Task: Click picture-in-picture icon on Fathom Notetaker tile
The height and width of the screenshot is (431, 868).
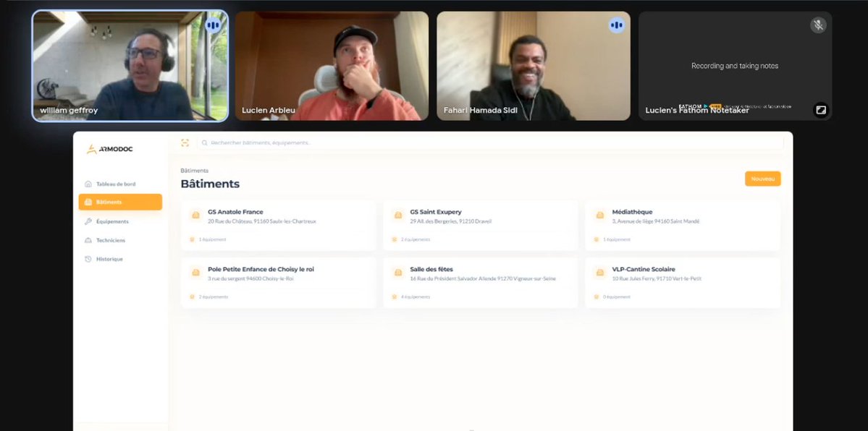Action: pyautogui.click(x=821, y=109)
